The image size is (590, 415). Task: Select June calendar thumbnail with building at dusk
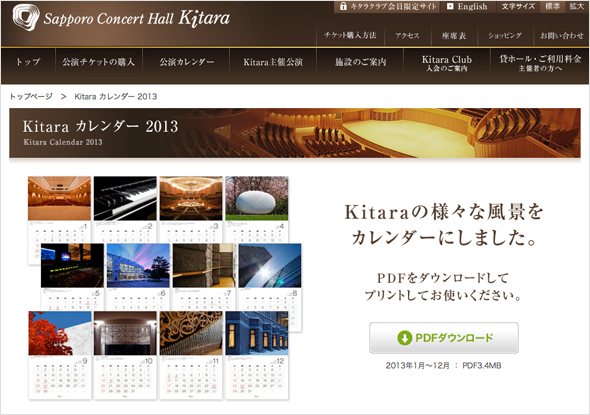click(138, 266)
